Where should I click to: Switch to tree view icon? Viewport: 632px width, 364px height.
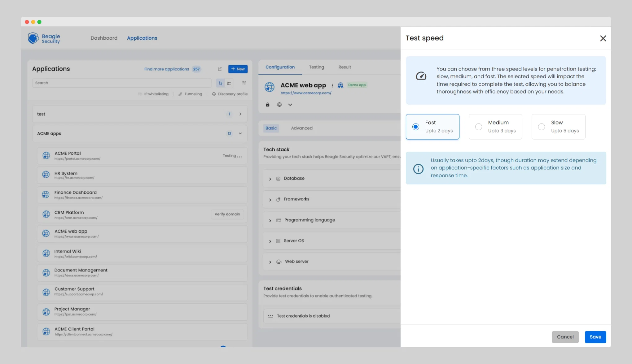(x=220, y=83)
